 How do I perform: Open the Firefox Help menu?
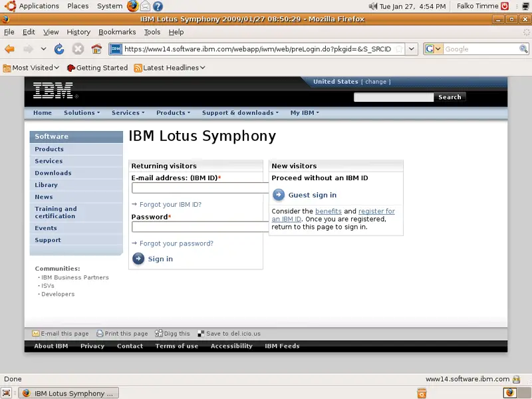click(176, 32)
